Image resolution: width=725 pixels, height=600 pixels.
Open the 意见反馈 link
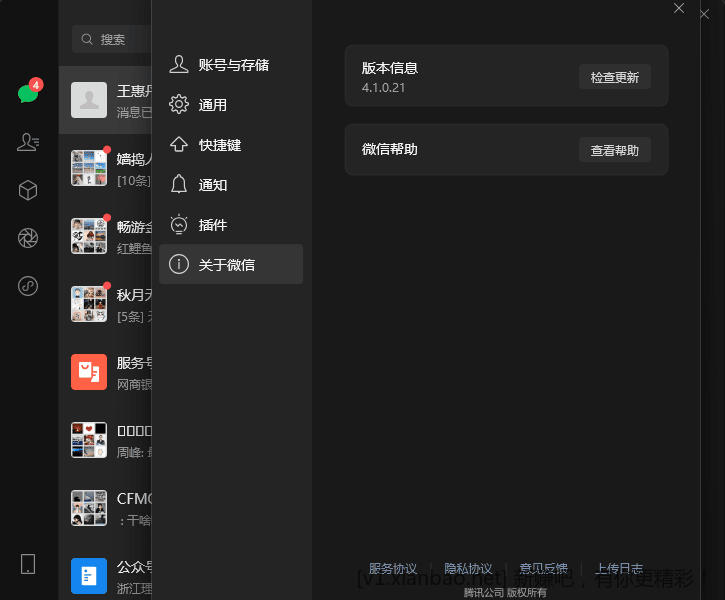[543, 568]
